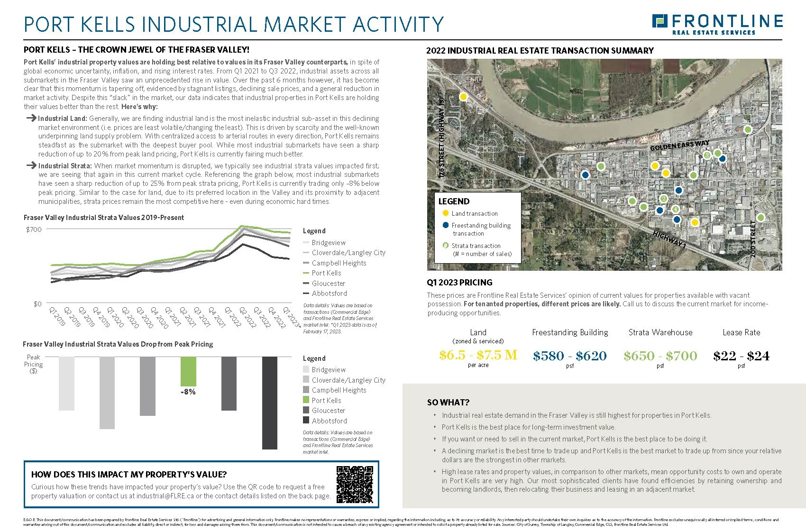Viewport: 806px width, 532px height.
Task: Click the green Port Kells bar in drop chart
Action: click(188, 371)
